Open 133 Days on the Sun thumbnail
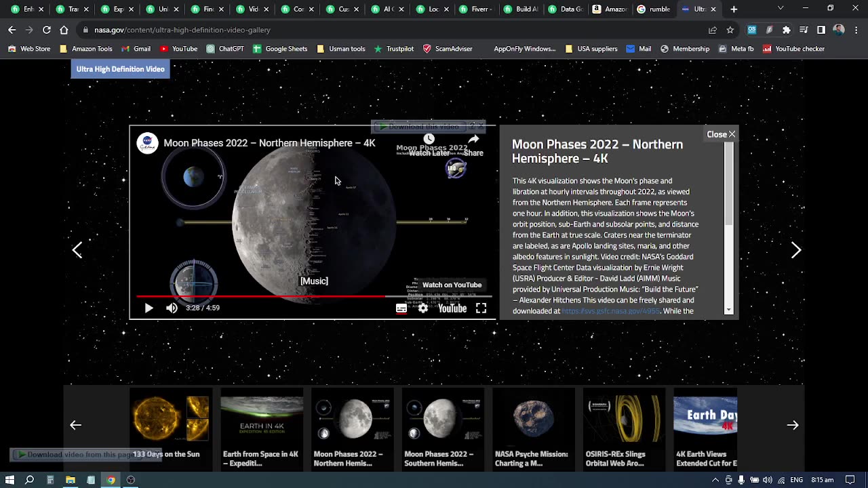The image size is (868, 488). (170, 428)
